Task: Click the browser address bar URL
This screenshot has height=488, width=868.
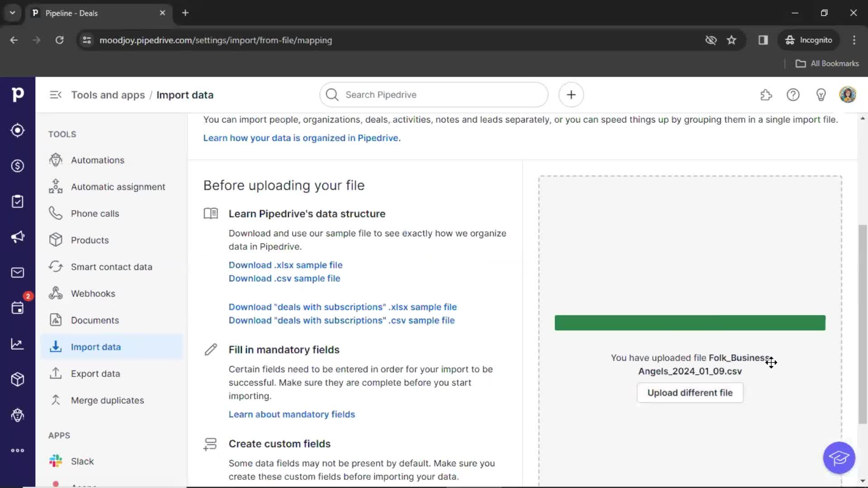Action: 216,40
